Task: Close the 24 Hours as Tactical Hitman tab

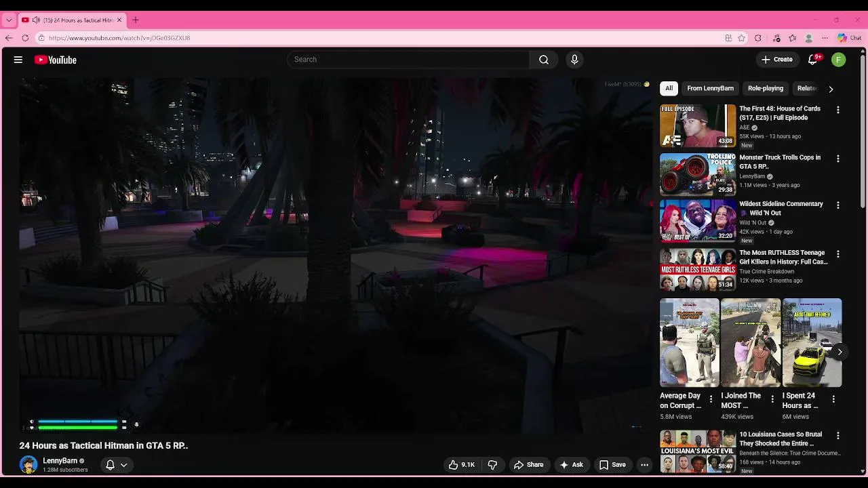Action: 119,20
